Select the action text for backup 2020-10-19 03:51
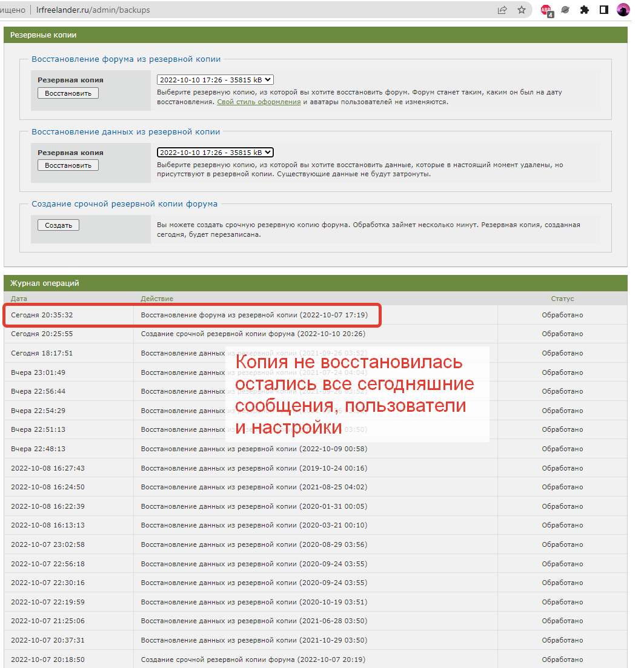Viewport: 644px width, 668px height. pyautogui.click(x=254, y=603)
